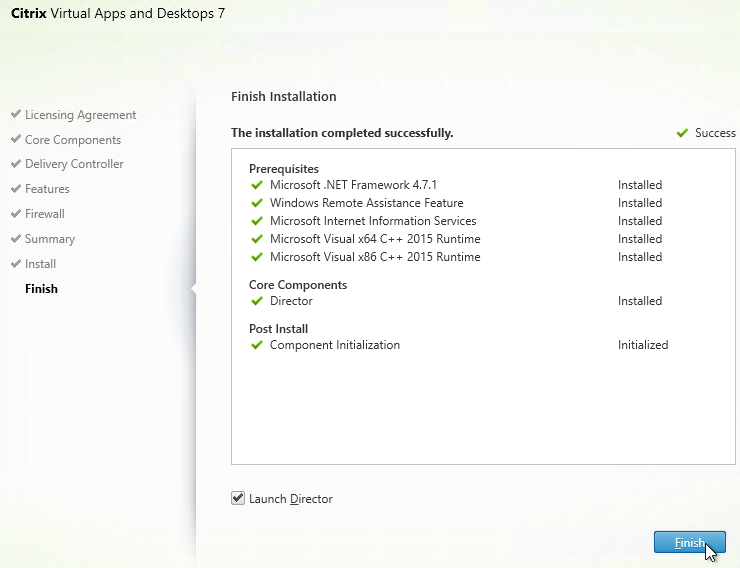Click 'The installation completed successfully.' message
Screen dimensions: 740x568
tap(342, 133)
